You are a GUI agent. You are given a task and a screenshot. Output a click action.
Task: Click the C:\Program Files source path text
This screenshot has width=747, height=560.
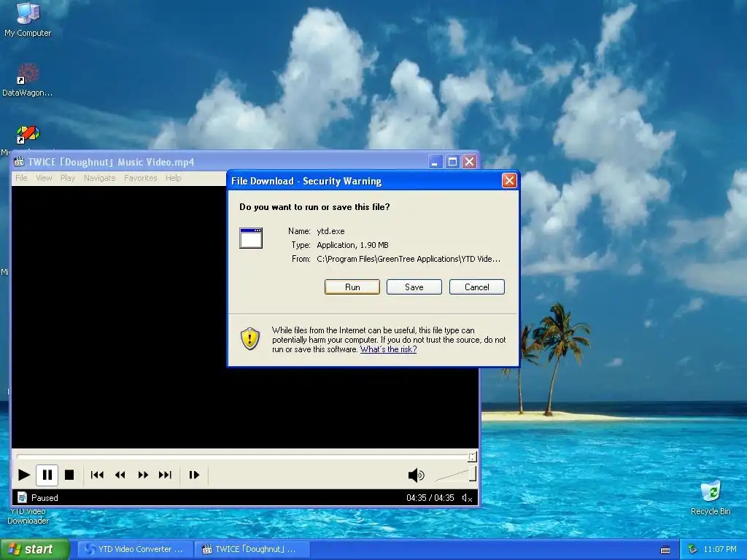409,259
